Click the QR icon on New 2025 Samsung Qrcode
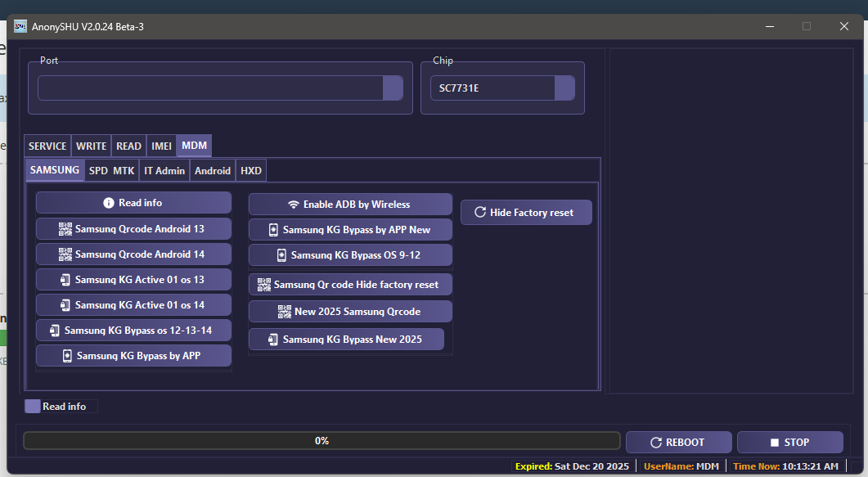This screenshot has height=477, width=868. 285,312
